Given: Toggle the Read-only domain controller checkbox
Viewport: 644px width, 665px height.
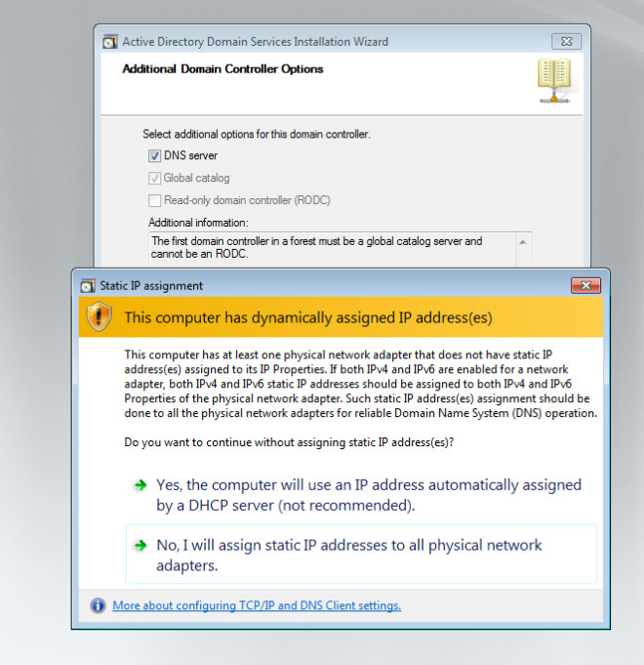Looking at the screenshot, I should 154,200.
